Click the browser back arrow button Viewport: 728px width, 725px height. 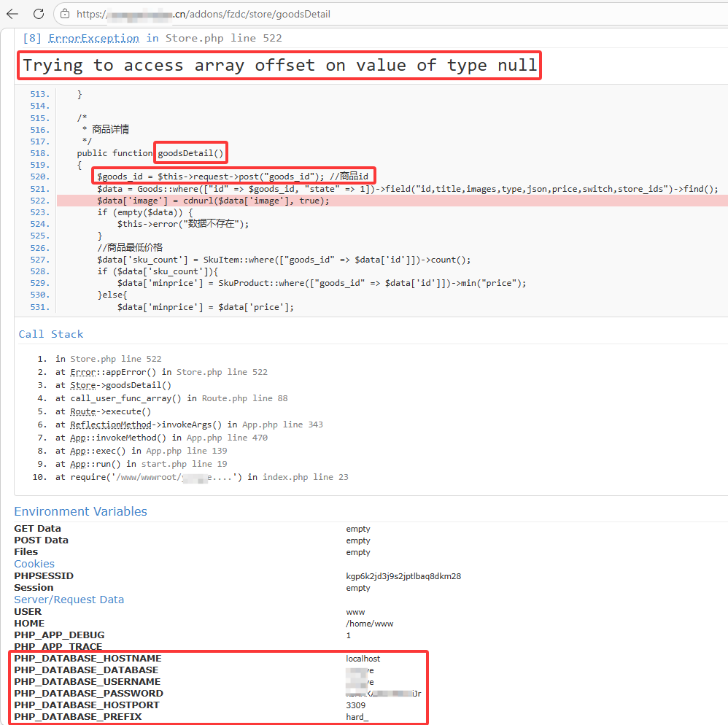coord(12,14)
